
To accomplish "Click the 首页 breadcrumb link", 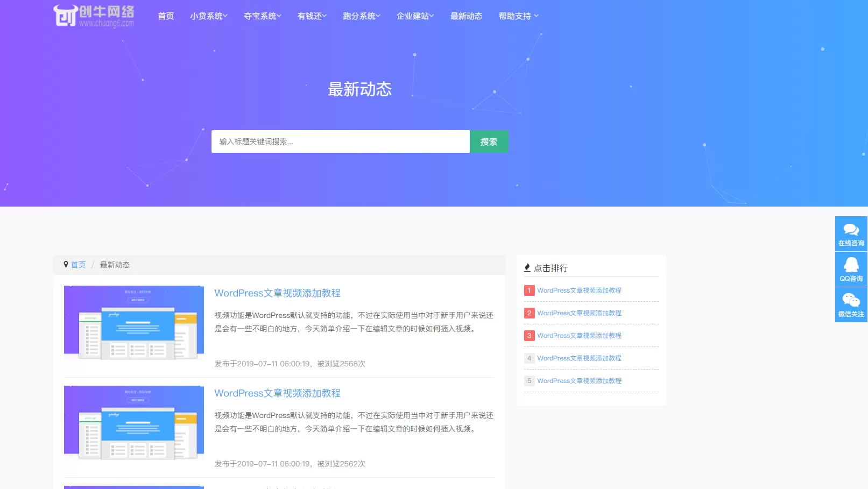I will tap(78, 265).
